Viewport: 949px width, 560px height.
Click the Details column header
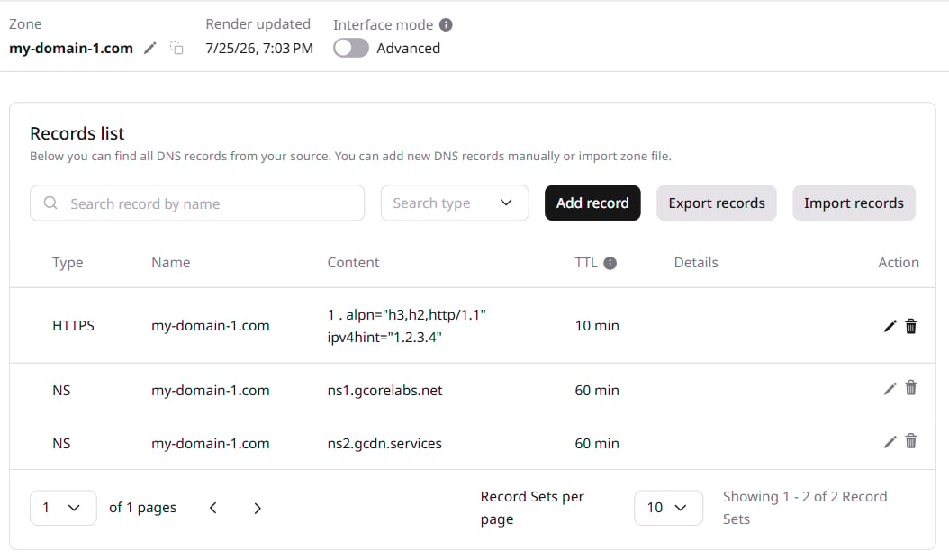pos(696,263)
